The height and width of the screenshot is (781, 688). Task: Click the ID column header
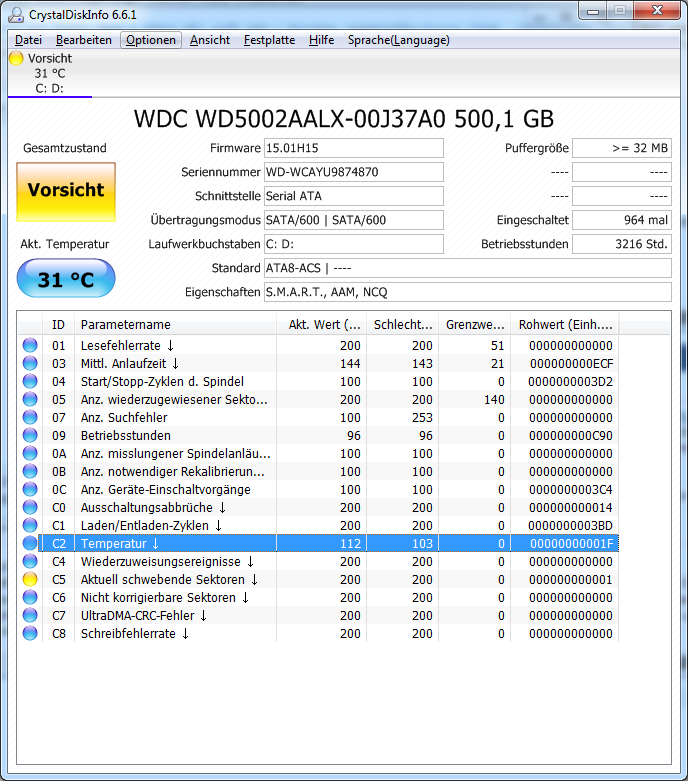click(58, 325)
